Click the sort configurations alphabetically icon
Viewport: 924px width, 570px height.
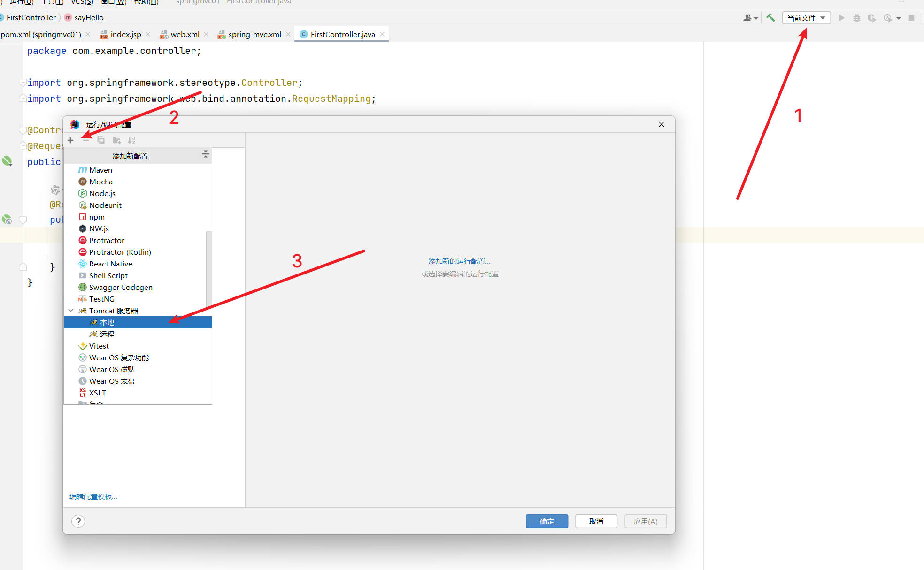click(131, 140)
